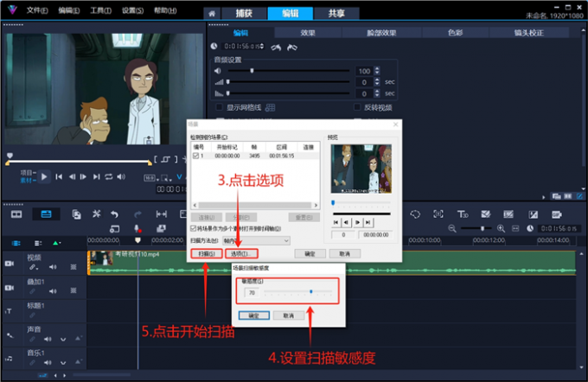Switch to storyboard view
Image resolution: width=588 pixels, height=382 pixels.
(x=16, y=214)
